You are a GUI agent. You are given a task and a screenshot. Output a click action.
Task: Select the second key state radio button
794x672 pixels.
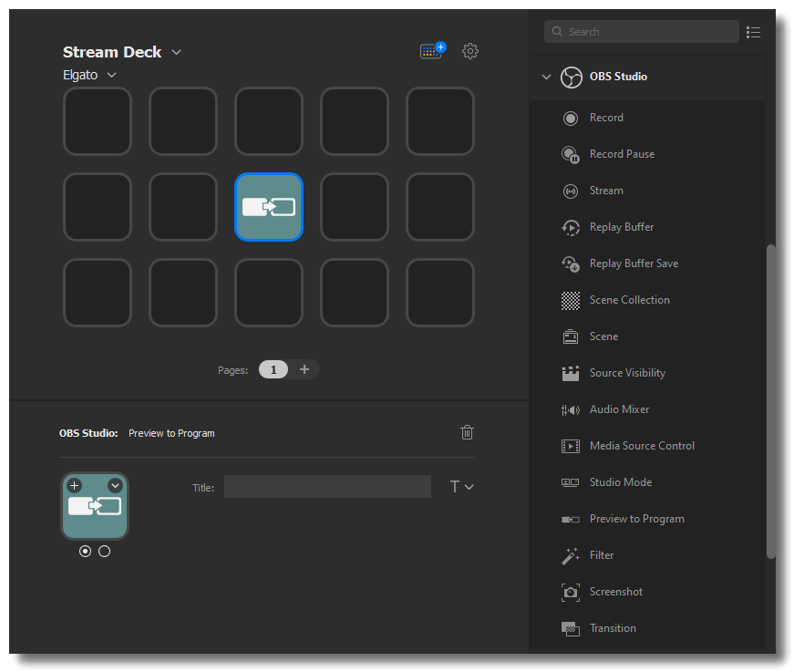click(x=104, y=552)
